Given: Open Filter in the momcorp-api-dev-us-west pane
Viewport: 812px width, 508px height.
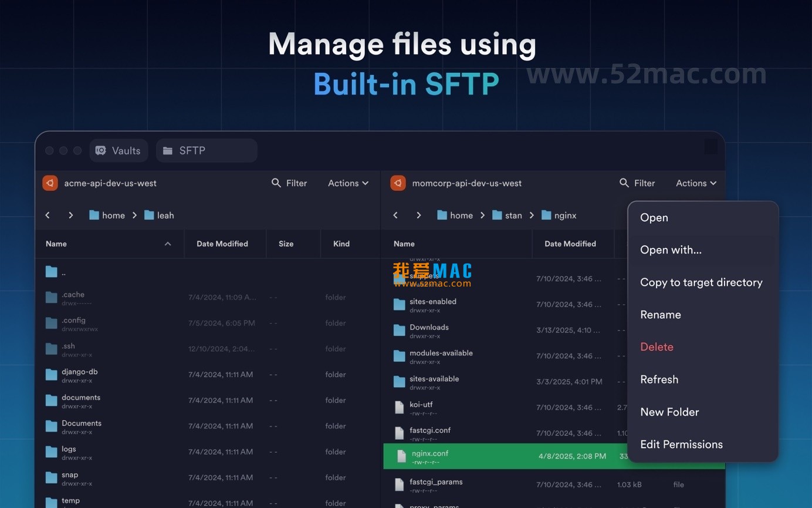Looking at the screenshot, I should click(x=637, y=183).
